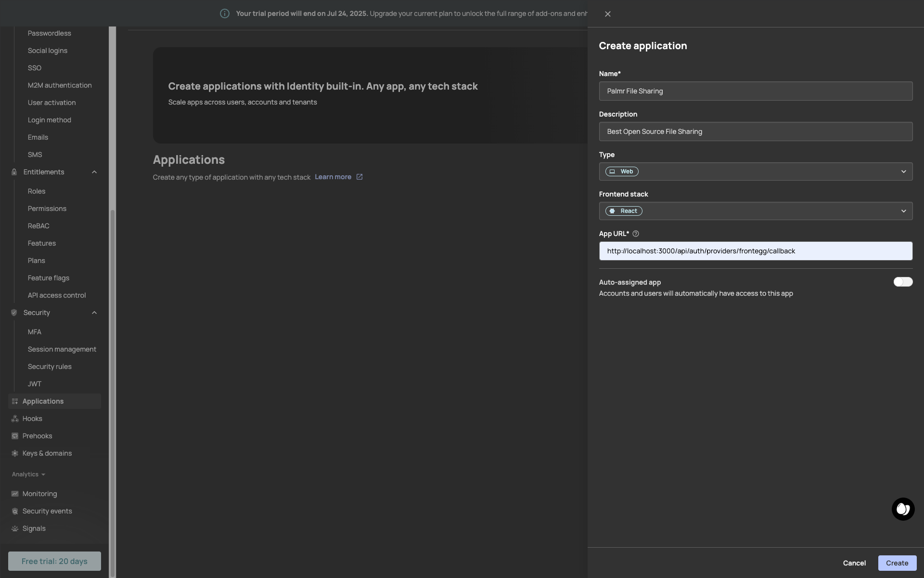The height and width of the screenshot is (578, 924).
Task: Open M2M authentication page
Action: point(60,85)
